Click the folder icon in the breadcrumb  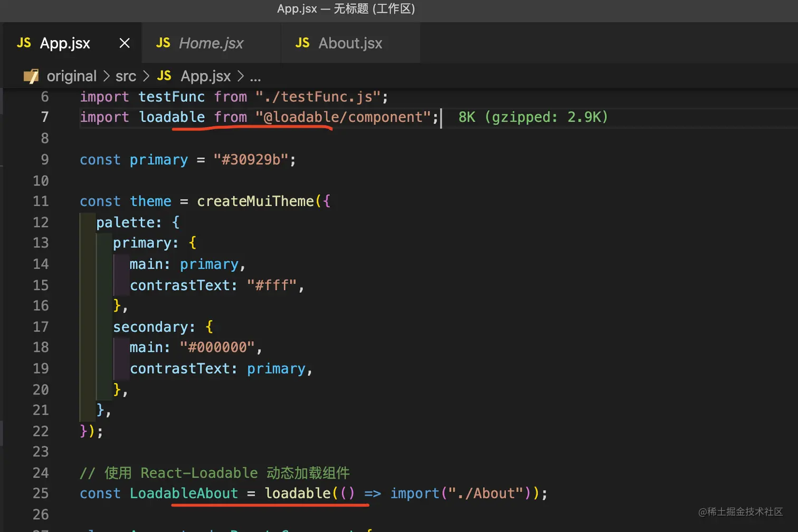(x=31, y=77)
